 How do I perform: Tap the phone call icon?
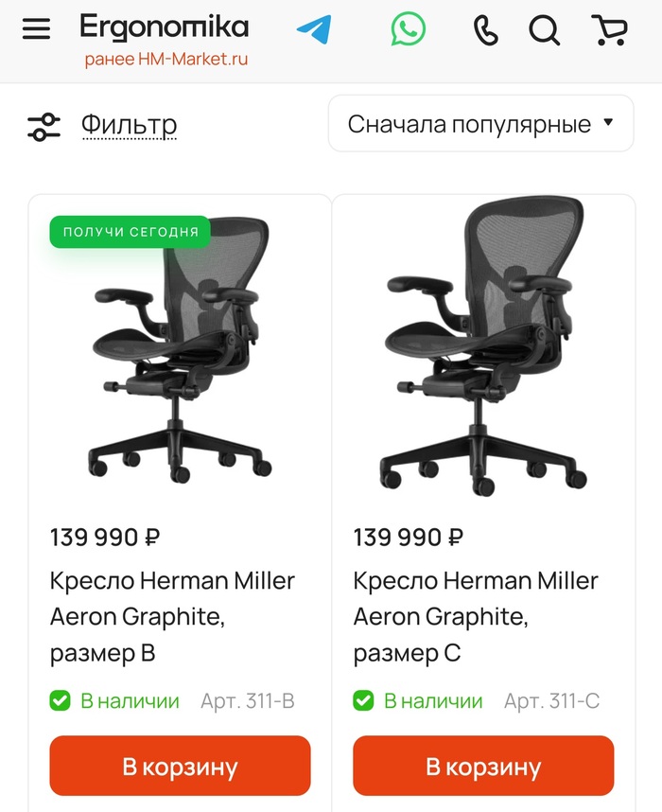click(485, 30)
